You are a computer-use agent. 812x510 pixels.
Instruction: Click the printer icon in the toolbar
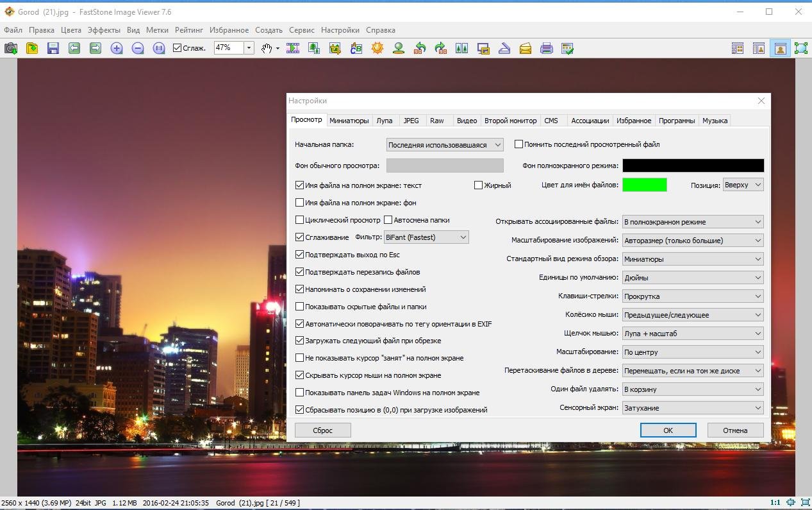click(547, 48)
